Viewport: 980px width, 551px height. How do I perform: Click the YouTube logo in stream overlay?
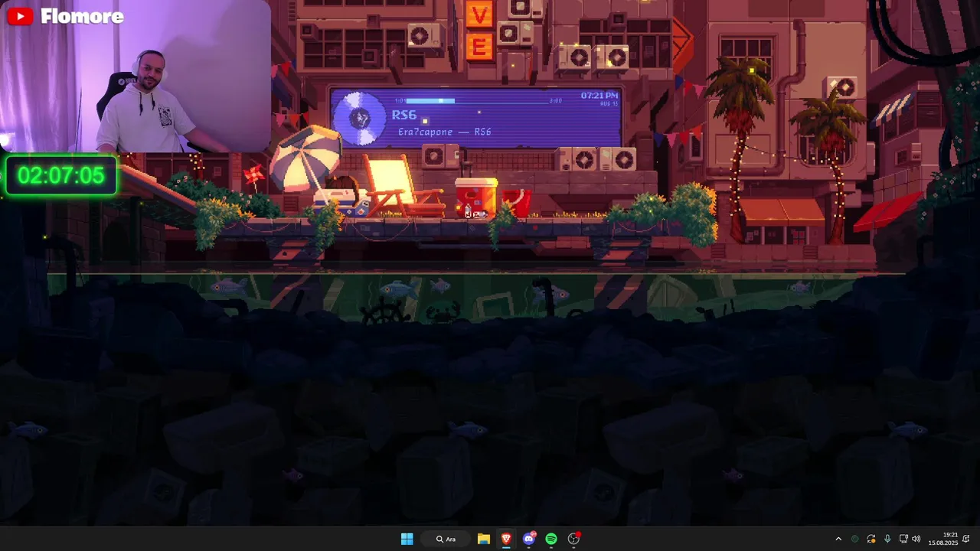tap(20, 16)
